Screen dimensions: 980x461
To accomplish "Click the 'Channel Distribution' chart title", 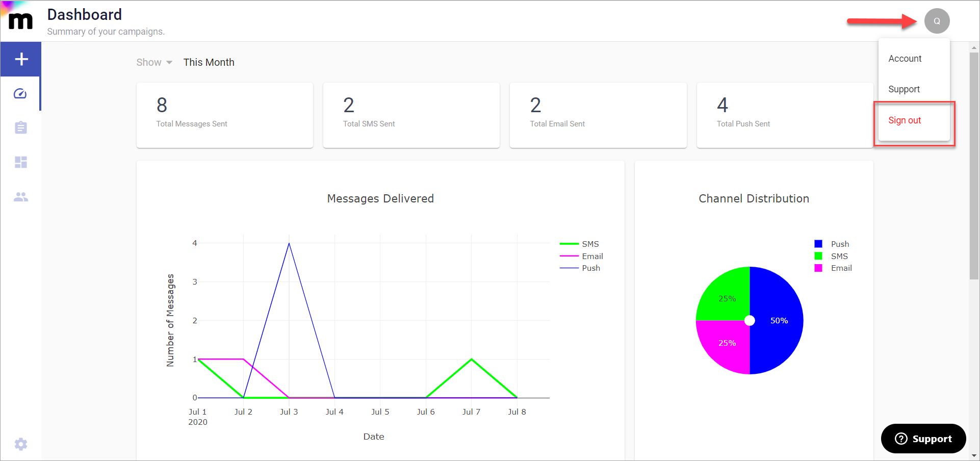I will click(x=754, y=198).
